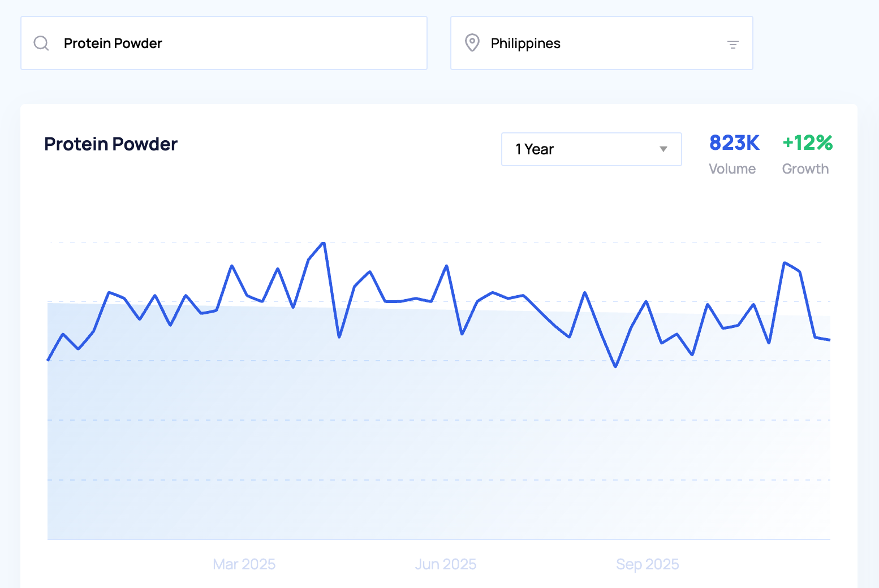Click the tall spike nearest the chart's right edge
Image resolution: width=879 pixels, height=588 pixels.
tap(784, 263)
